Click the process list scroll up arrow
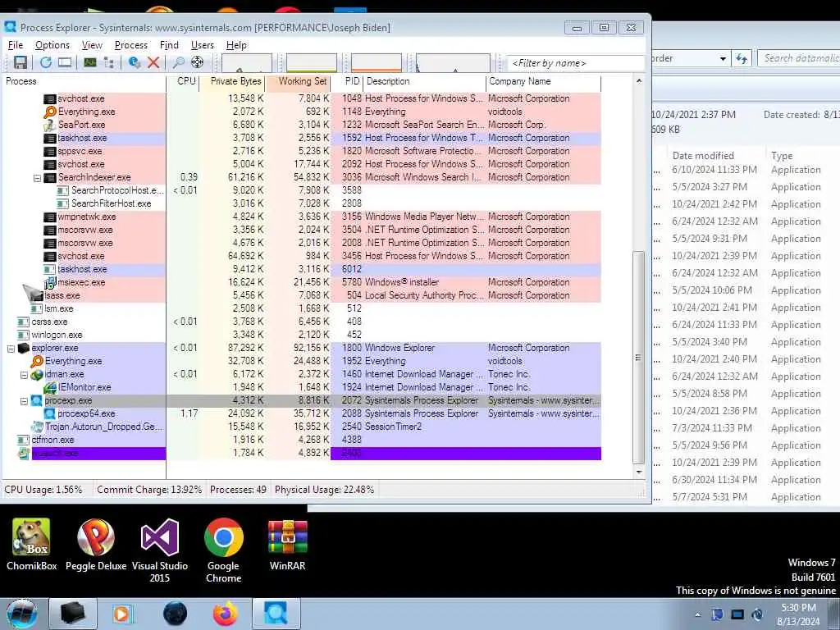The width and height of the screenshot is (840, 630). pos(638,81)
